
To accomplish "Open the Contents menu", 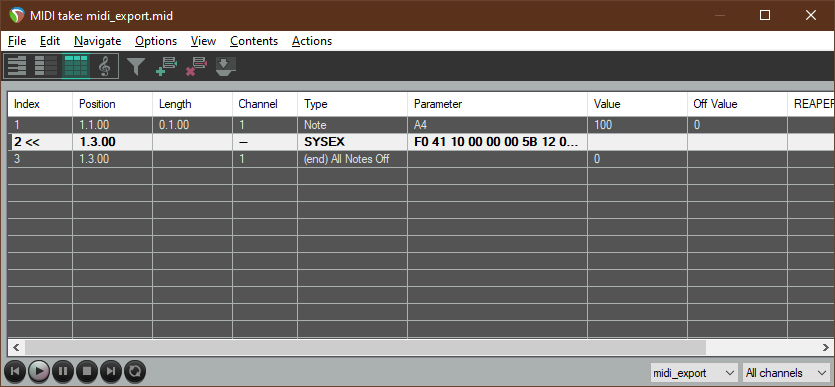I will click(254, 41).
